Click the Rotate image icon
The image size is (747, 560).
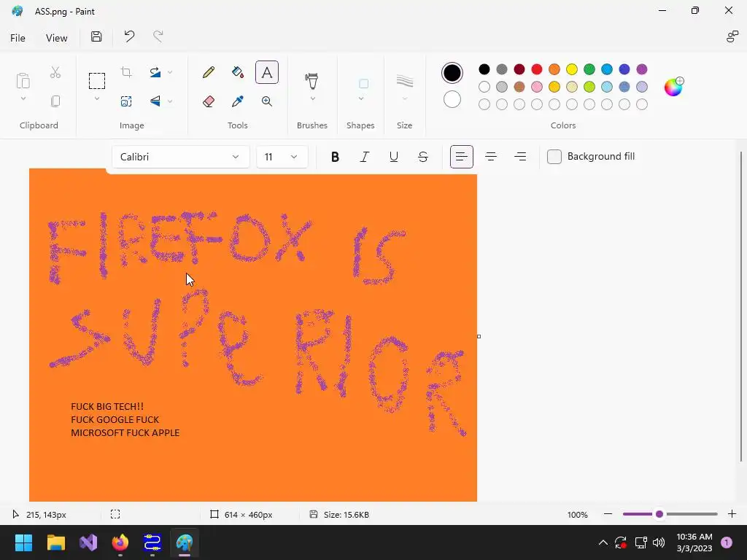155,72
